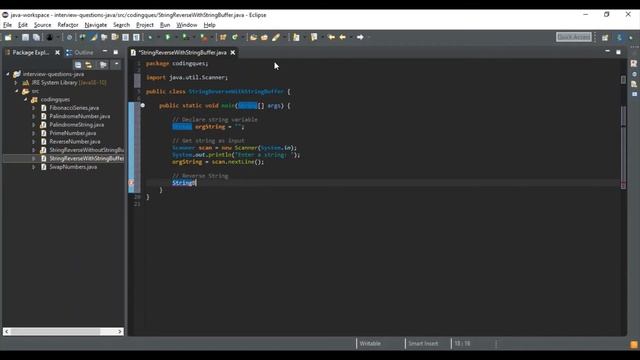Viewport: 640px width, 360px height.
Task: Open the Run button dropdown arrow
Action: [176, 38]
